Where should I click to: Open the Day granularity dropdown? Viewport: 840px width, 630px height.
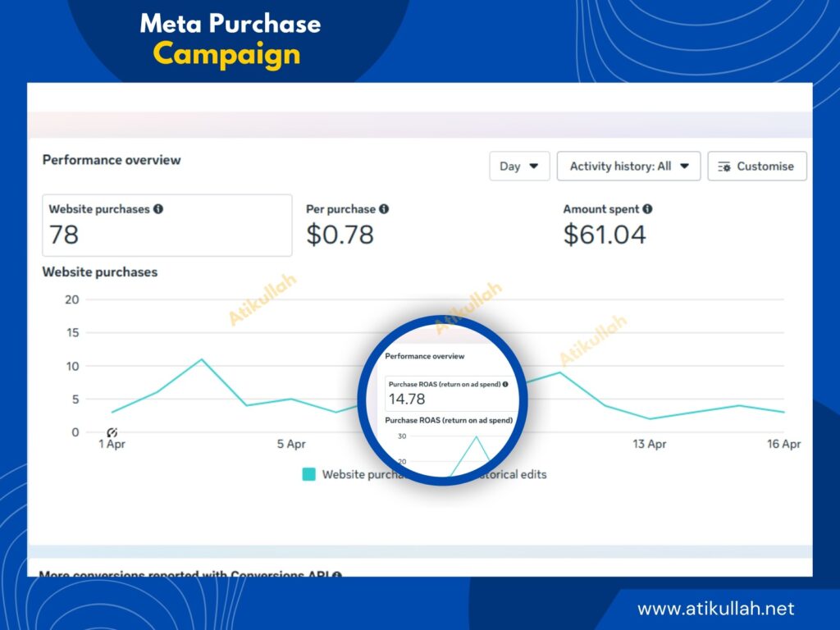click(x=519, y=166)
